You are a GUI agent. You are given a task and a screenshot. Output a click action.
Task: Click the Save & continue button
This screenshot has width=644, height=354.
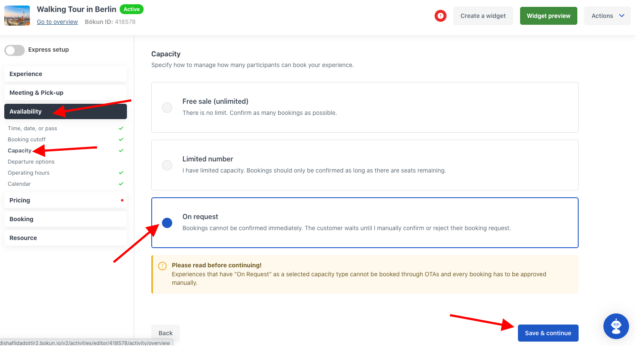pyautogui.click(x=548, y=333)
